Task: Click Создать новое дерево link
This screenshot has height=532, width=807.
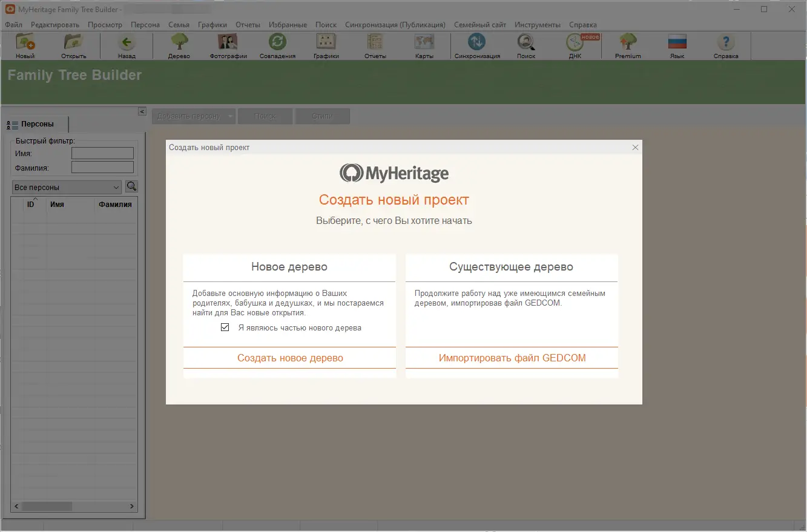Action: coord(290,358)
